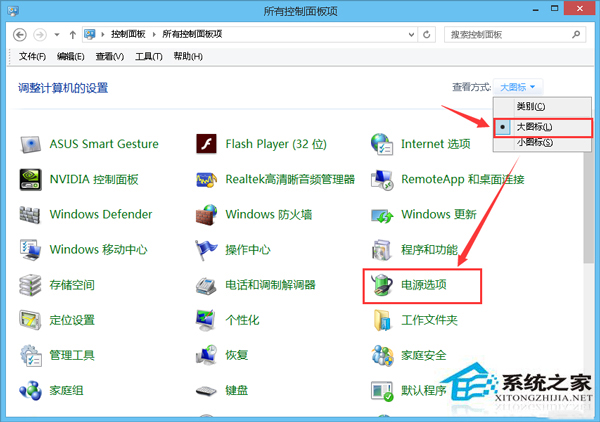Click the control panel icon in address bar
The height and width of the screenshot is (422, 600).
(x=90, y=34)
